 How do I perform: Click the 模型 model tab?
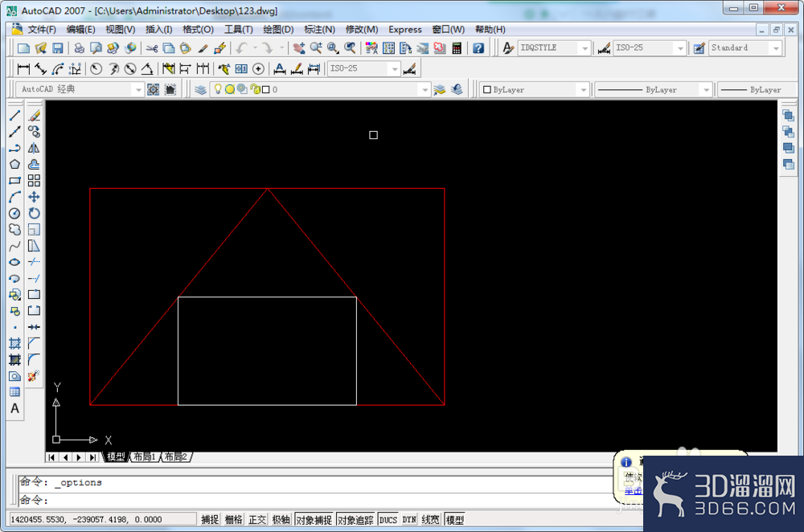116,456
